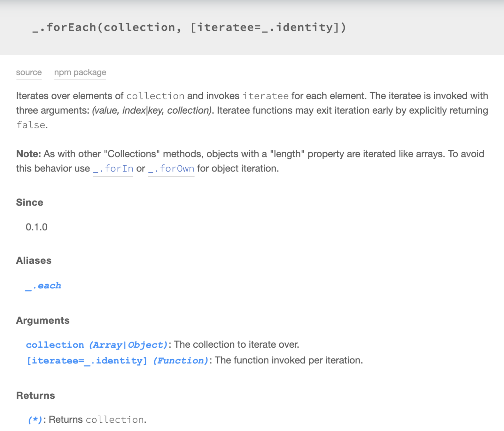Click the Arguments heading

click(x=43, y=321)
